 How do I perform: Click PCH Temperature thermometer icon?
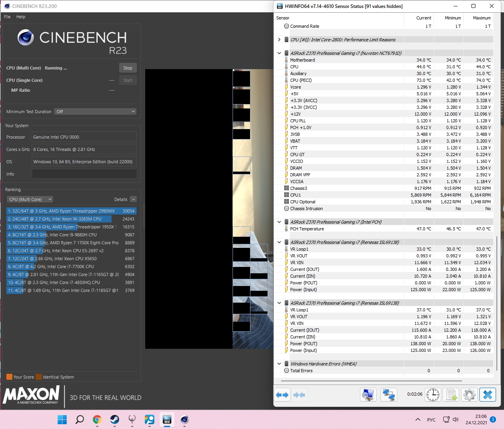(x=286, y=229)
